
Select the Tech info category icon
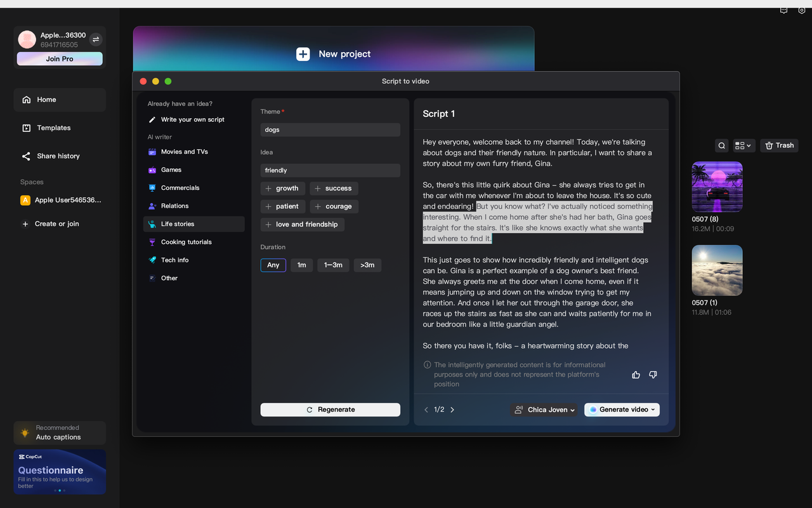152,260
